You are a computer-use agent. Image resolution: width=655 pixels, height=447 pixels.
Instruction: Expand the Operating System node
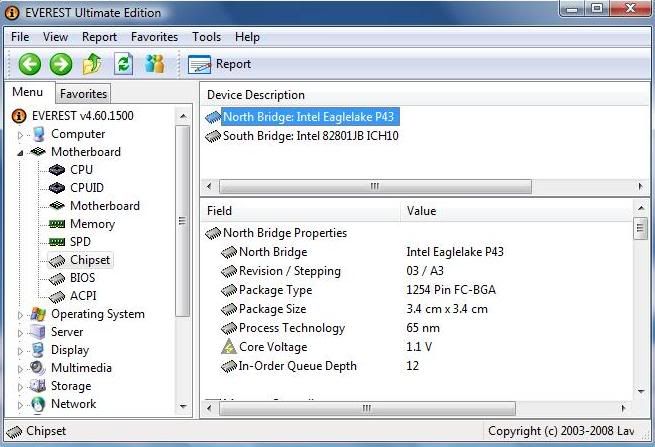20,315
